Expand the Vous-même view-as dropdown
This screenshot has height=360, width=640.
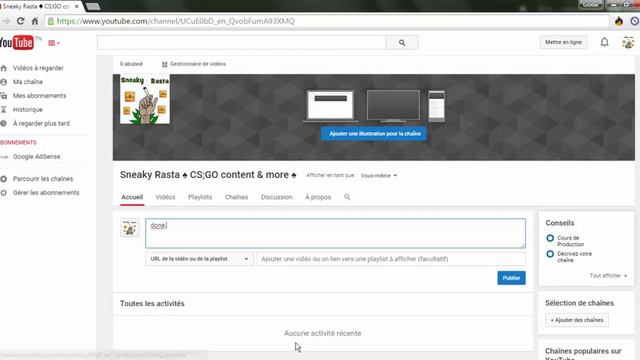[x=378, y=176]
